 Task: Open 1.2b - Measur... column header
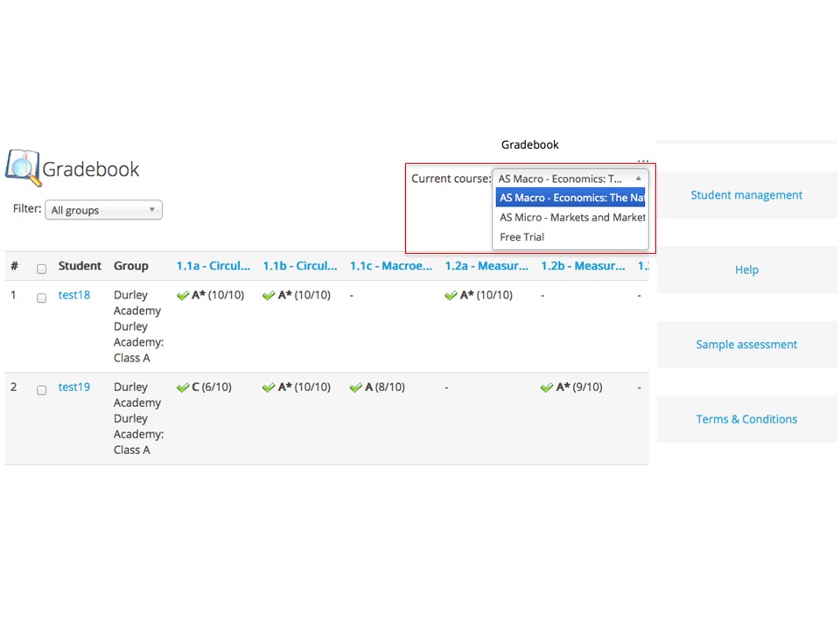(583, 266)
